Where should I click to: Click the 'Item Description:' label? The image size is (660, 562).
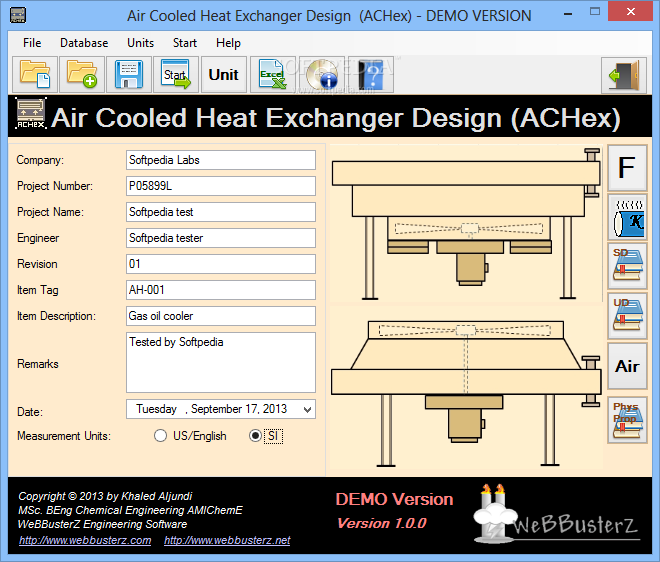pos(56,316)
